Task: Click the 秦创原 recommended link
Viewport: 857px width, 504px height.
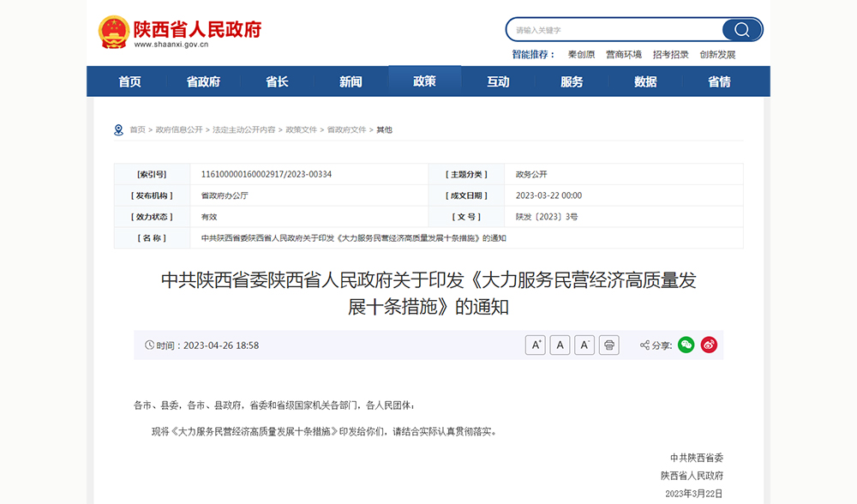Action: coord(581,55)
